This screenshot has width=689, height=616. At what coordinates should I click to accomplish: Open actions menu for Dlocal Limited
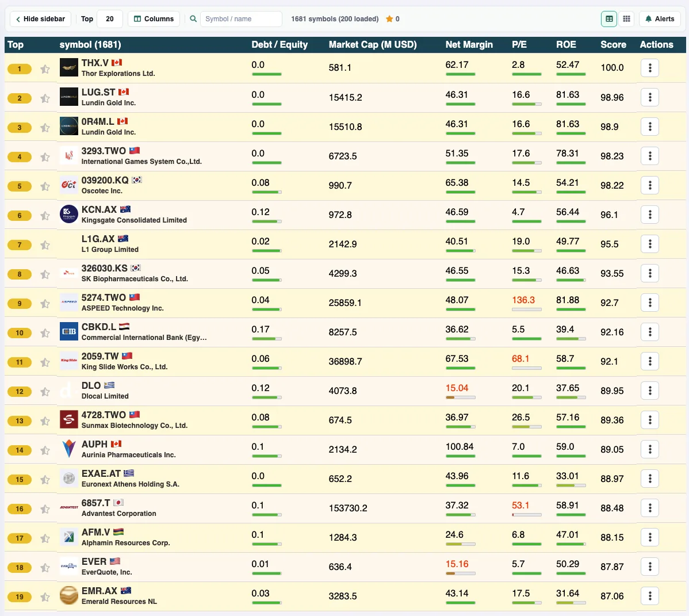click(649, 391)
